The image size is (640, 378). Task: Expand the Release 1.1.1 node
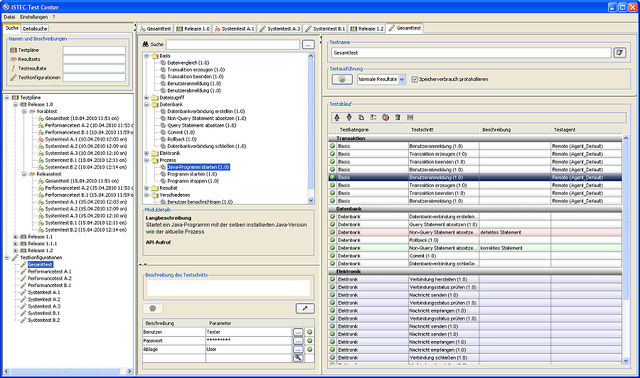click(x=16, y=244)
